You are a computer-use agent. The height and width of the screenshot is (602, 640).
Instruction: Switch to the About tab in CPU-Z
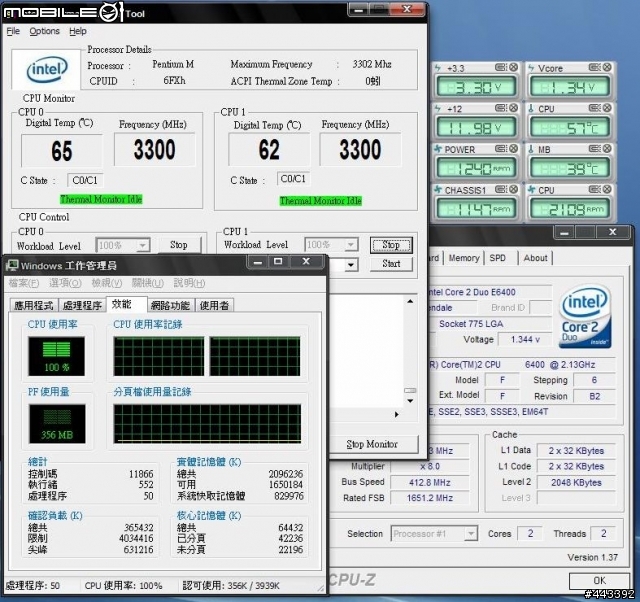536,258
